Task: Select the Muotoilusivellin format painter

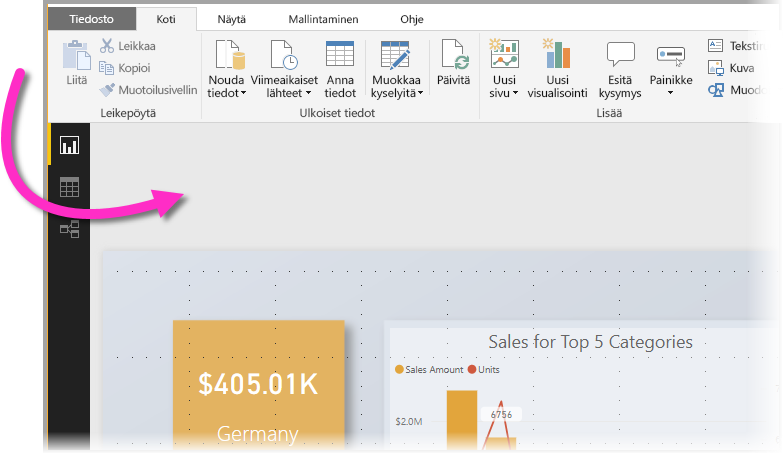Action: pyautogui.click(x=148, y=90)
